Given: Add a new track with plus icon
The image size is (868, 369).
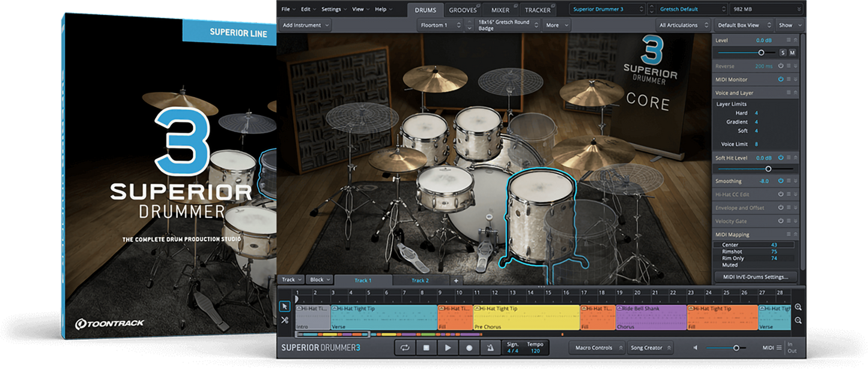Looking at the screenshot, I should (456, 280).
